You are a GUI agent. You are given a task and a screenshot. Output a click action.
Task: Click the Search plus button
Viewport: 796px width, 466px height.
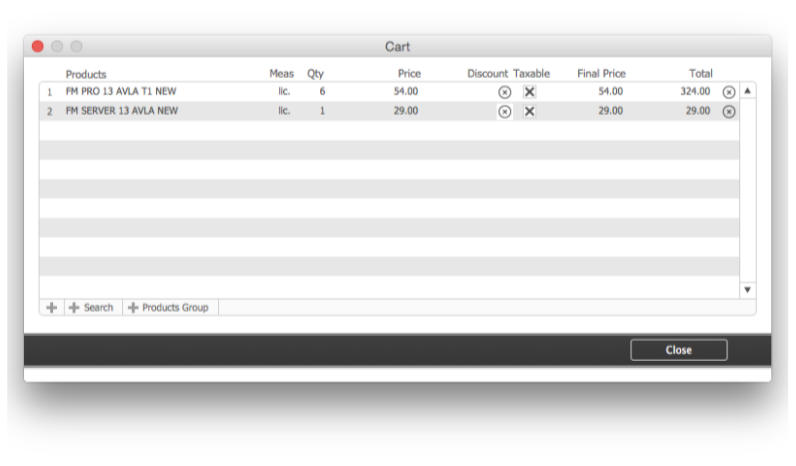tap(91, 308)
